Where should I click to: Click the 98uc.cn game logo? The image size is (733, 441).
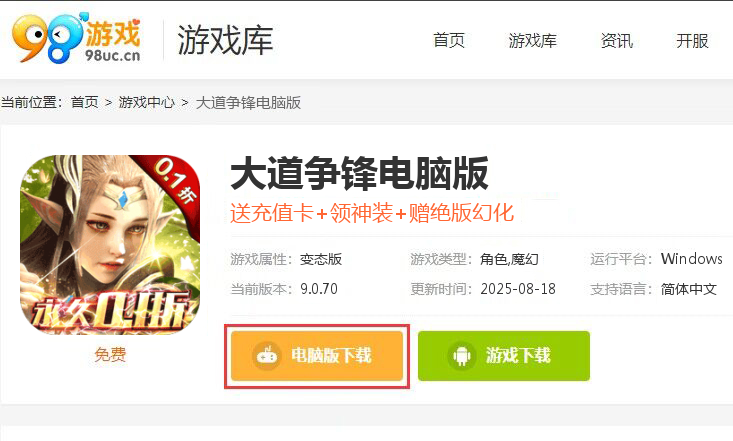[x=76, y=38]
